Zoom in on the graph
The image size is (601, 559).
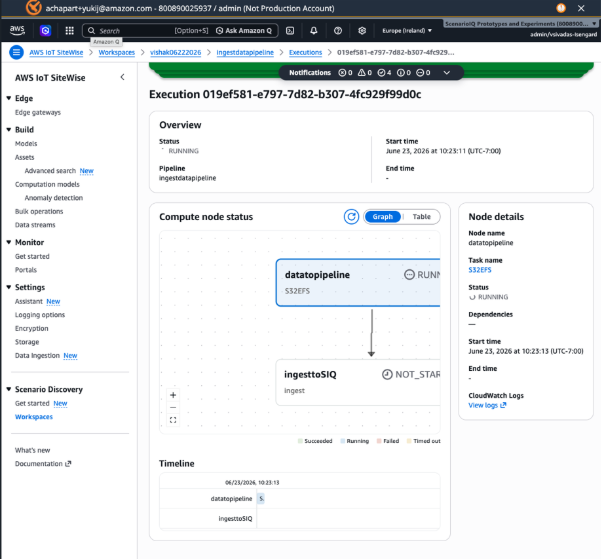[x=173, y=395]
